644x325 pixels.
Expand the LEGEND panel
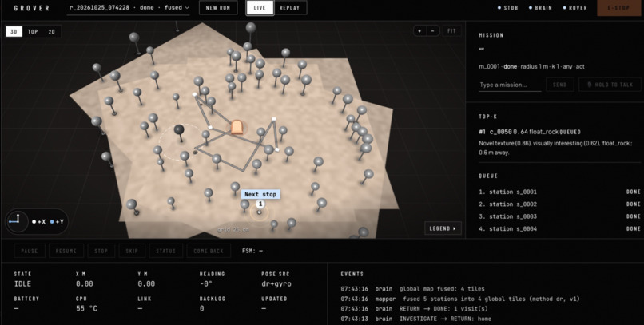(443, 228)
